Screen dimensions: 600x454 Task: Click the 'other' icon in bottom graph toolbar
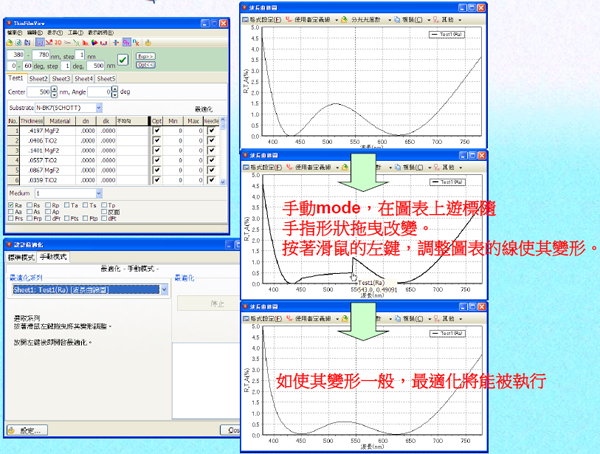tap(437, 318)
